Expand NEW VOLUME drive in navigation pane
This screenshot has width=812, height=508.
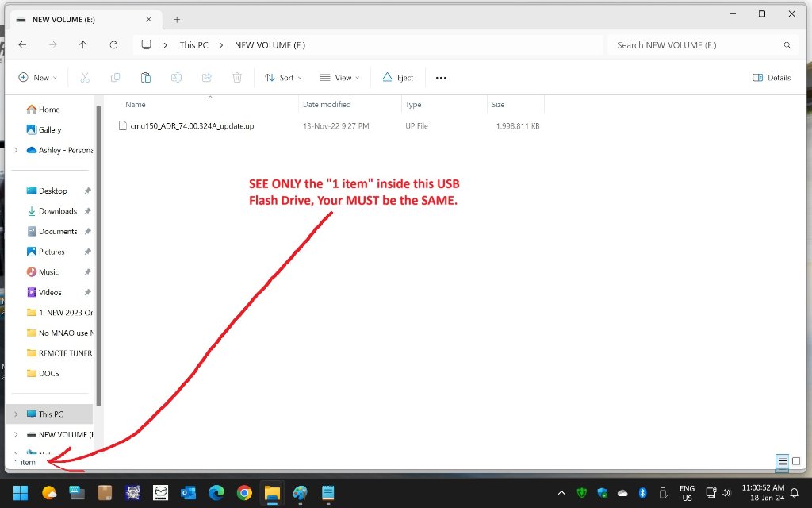[16, 434]
